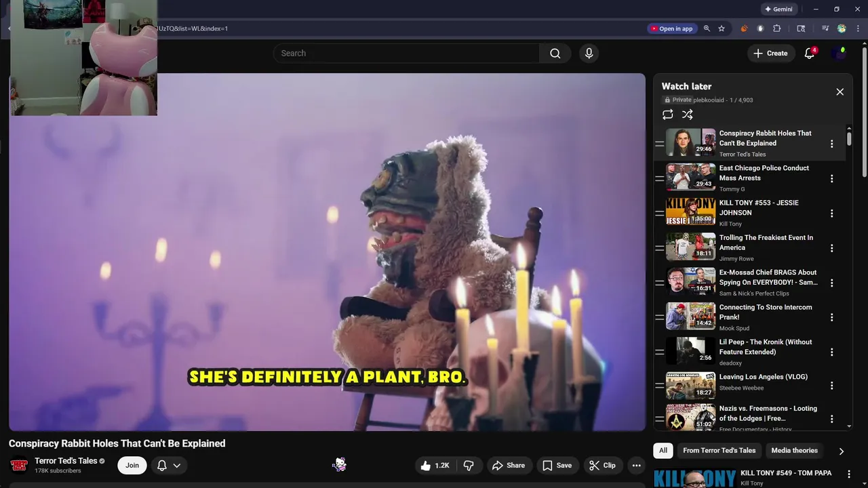Viewport: 868px width, 488px height.
Task: Click the Share button
Action: coord(509,466)
